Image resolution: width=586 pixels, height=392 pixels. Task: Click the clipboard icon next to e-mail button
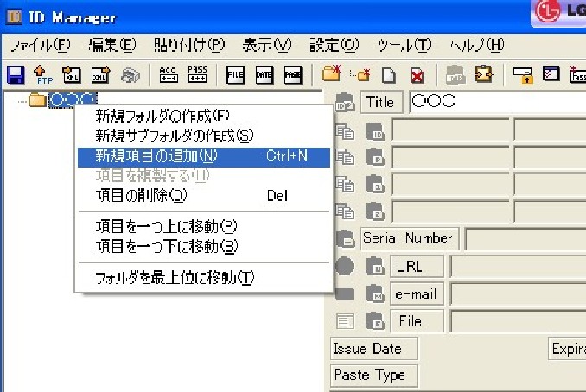375,294
